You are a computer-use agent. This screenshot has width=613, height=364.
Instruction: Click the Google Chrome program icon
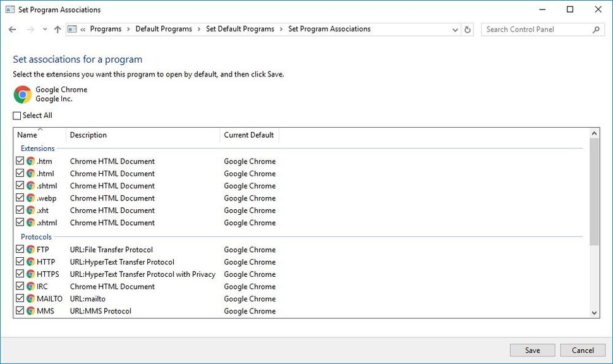tap(21, 94)
